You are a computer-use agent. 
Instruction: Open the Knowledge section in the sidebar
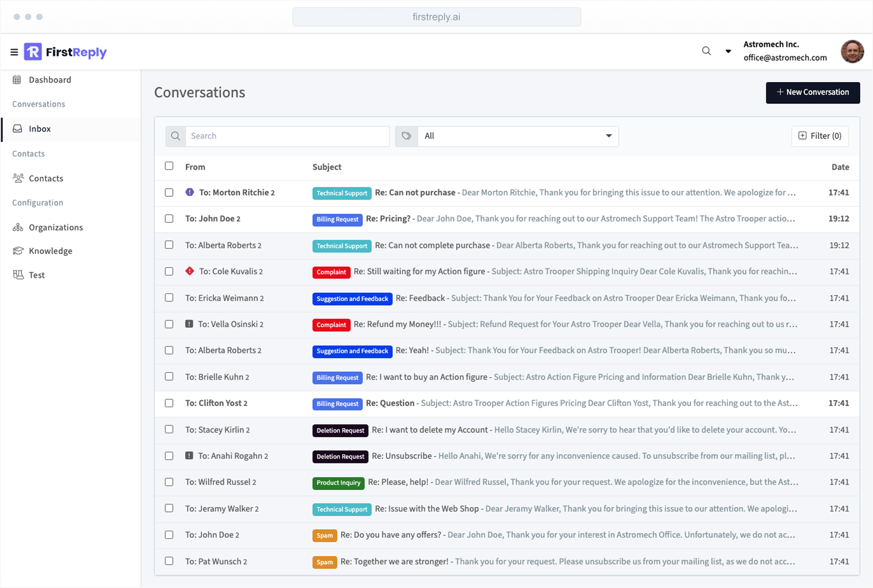pos(51,251)
